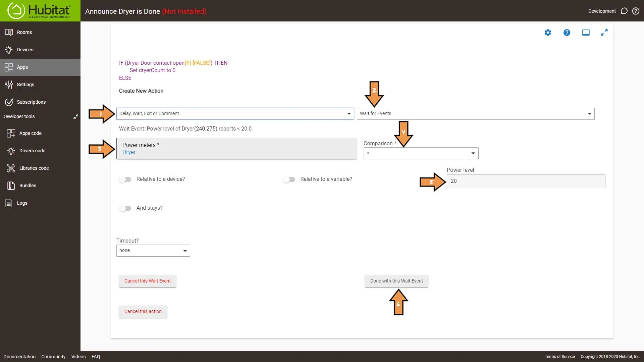The image size is (644, 362).
Task: Click the Hubitat logo
Action: 40,11
